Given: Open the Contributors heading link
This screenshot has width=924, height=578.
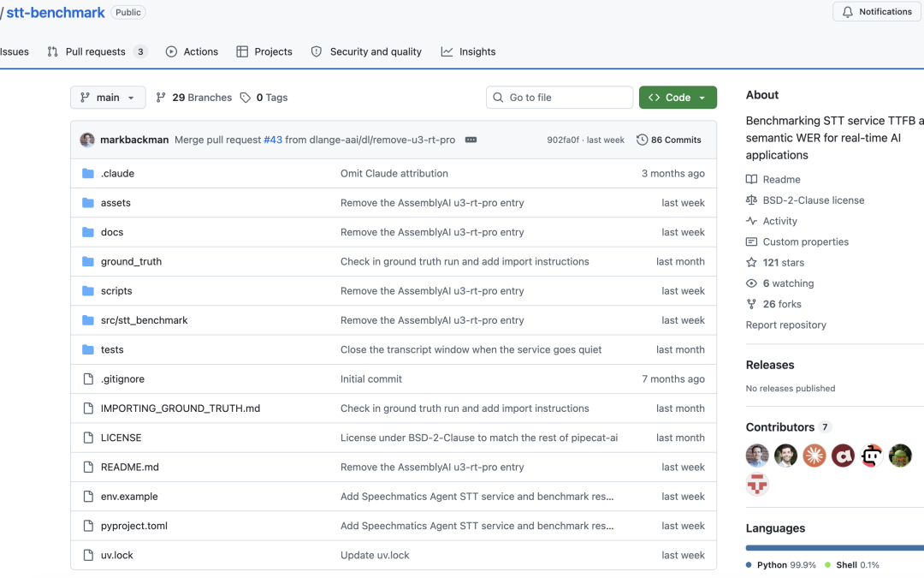Looking at the screenshot, I should [788, 427].
